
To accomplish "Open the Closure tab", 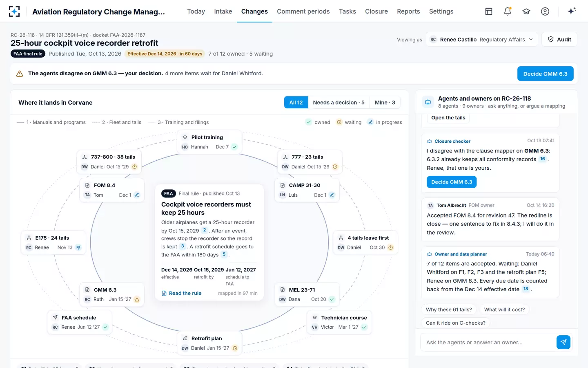I will pos(376,11).
